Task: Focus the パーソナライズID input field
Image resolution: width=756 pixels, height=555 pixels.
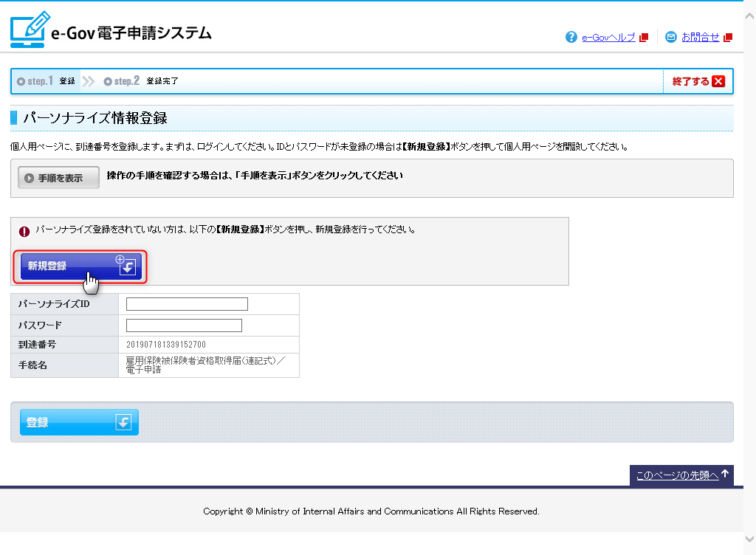Action: coord(187,304)
